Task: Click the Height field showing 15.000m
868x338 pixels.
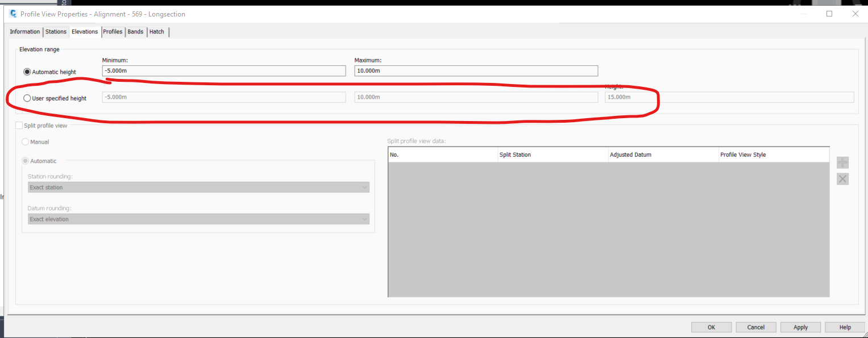Action: coord(729,97)
